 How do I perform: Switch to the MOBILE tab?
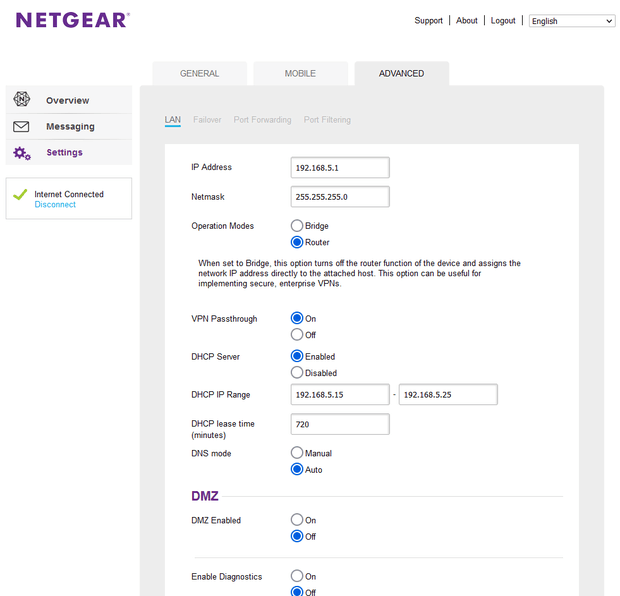300,73
